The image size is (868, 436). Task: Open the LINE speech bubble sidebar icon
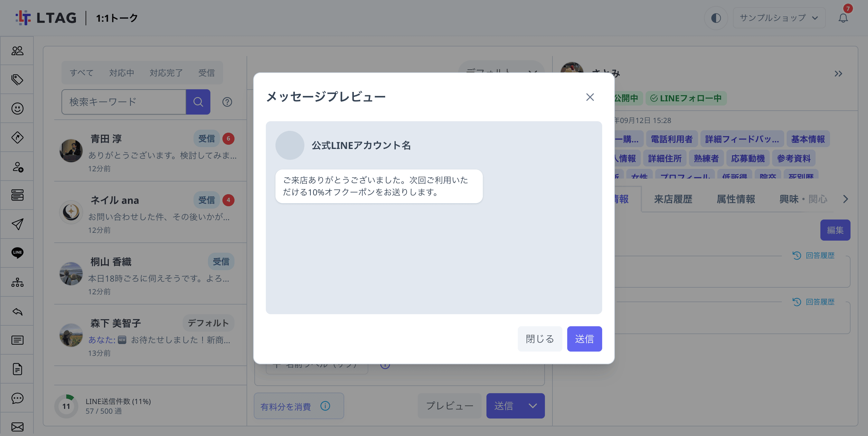[17, 253]
